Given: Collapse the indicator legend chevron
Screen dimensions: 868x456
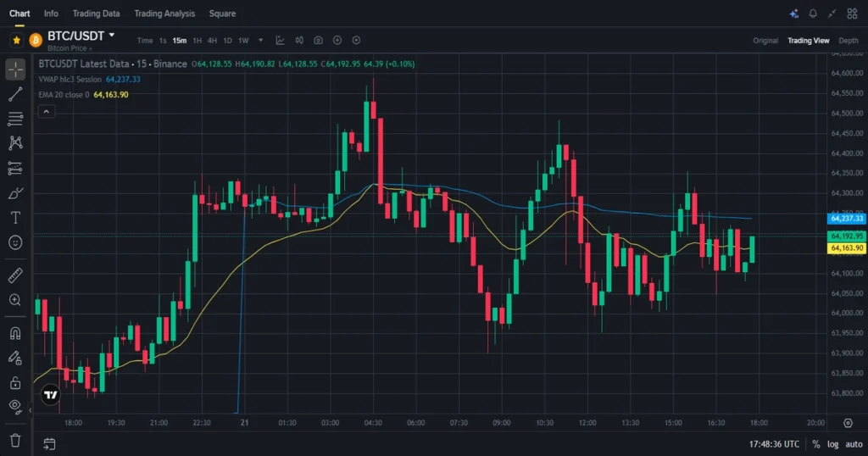Looking at the screenshot, I should click(47, 112).
